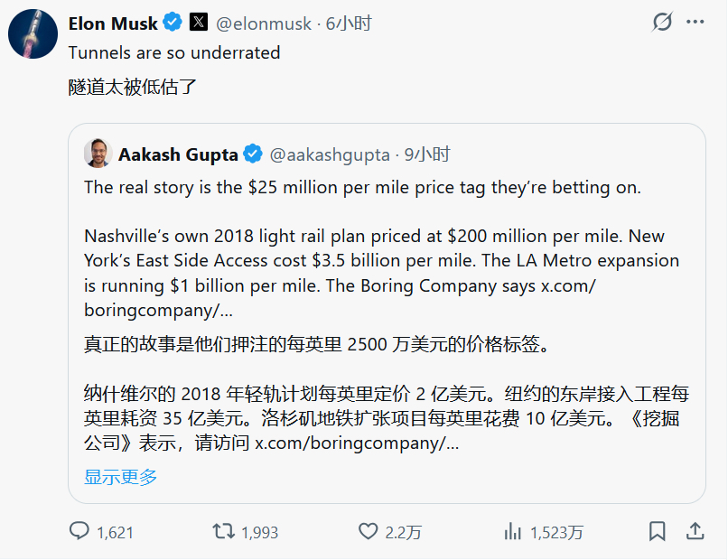
Task: Bookmark this post
Action: 658,531
